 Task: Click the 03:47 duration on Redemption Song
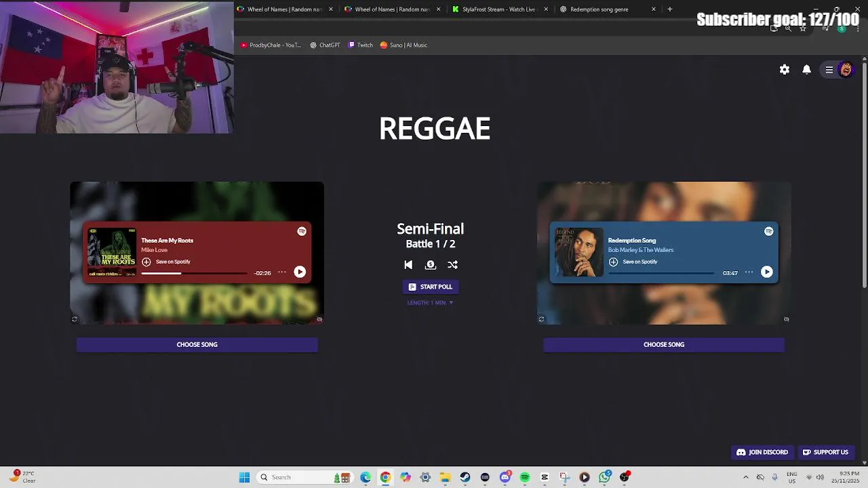click(730, 273)
